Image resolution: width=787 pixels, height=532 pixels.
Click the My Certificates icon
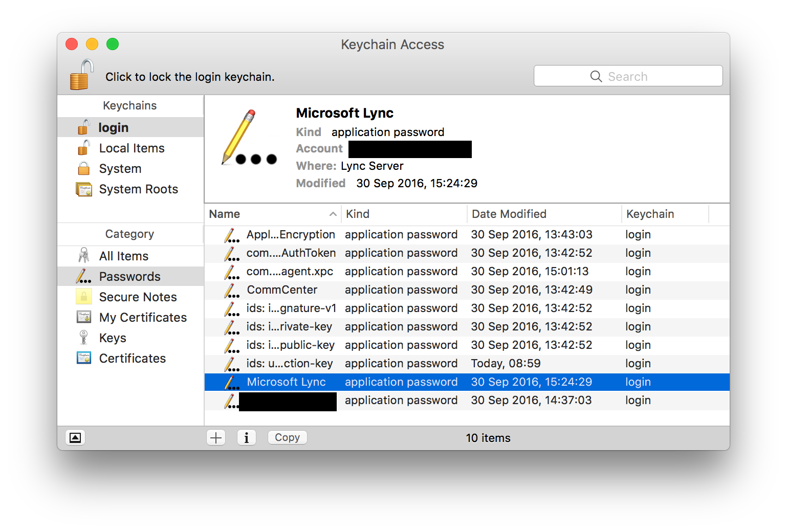tap(84, 317)
